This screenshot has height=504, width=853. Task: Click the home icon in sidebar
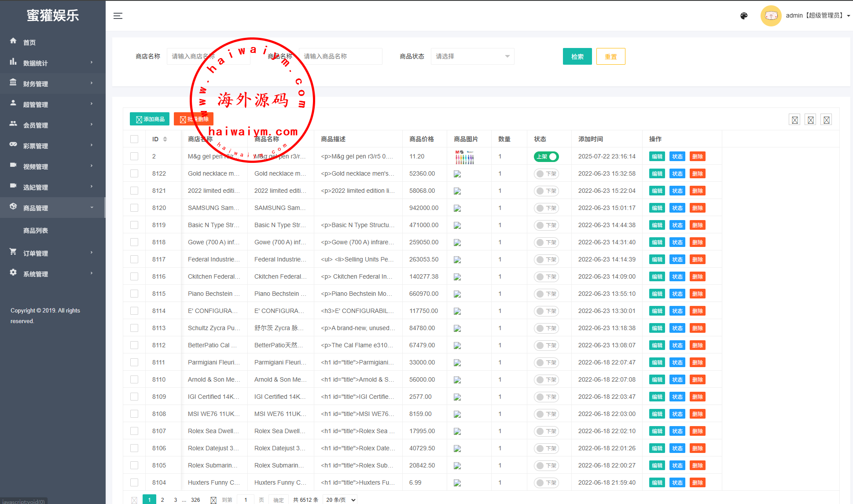coord(13,41)
